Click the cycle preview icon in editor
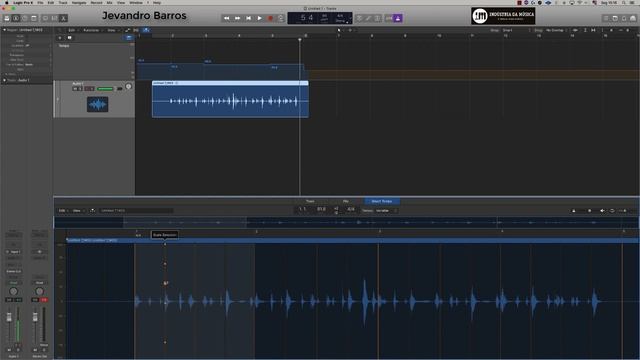The width and height of the screenshot is (640, 360). pos(612,211)
